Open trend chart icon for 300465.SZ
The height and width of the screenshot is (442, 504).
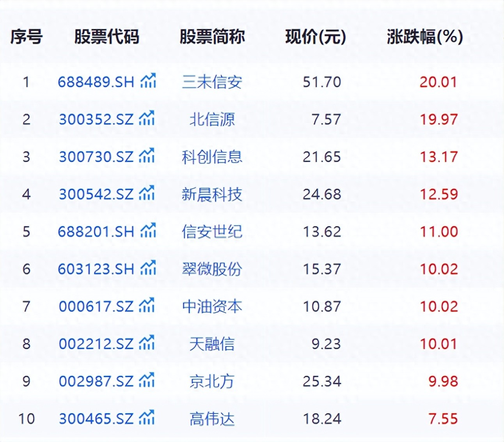(x=147, y=418)
